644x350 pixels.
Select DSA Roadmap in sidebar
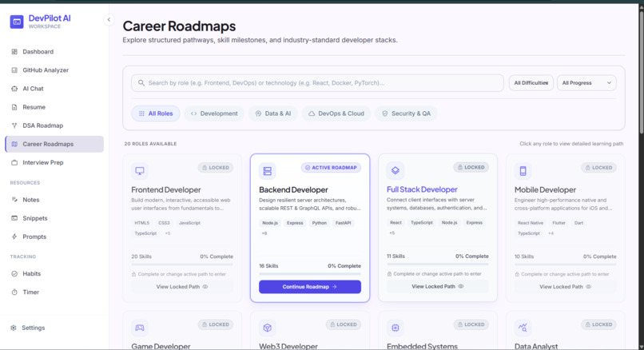[x=54, y=125]
